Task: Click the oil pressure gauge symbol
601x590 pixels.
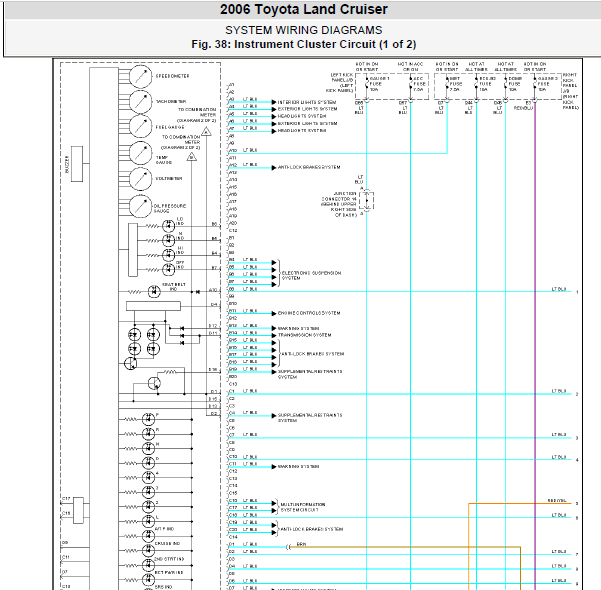Action: [x=141, y=206]
